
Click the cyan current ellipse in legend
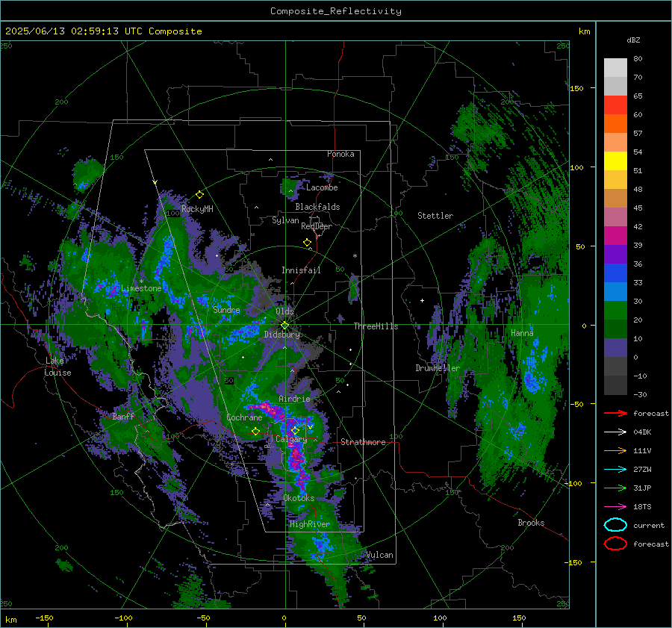coord(615,525)
